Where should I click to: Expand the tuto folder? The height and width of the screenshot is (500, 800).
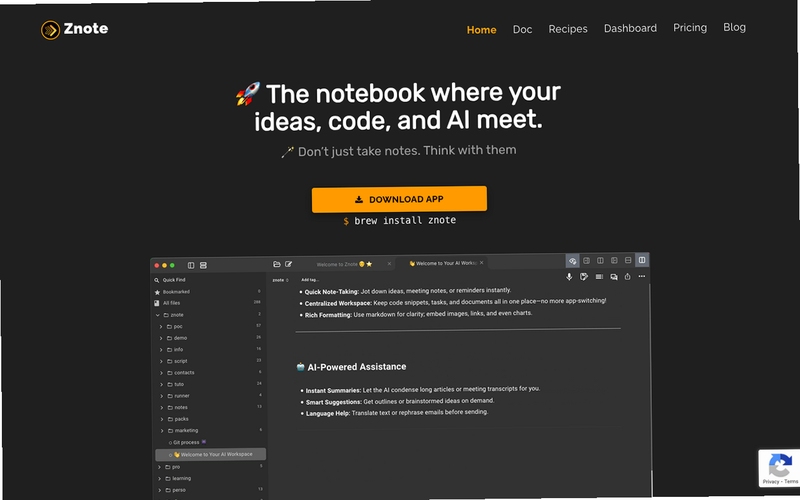(162, 385)
